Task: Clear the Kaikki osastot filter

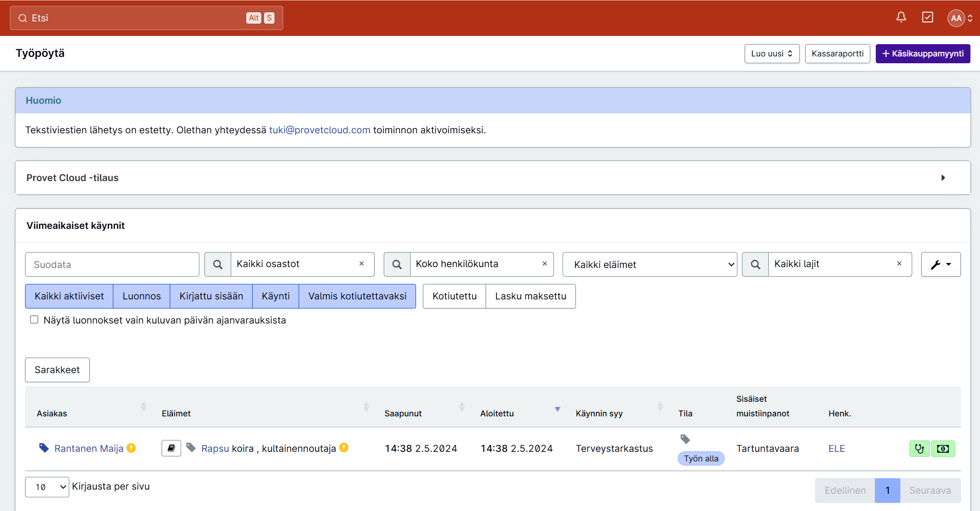Action: coord(361,263)
